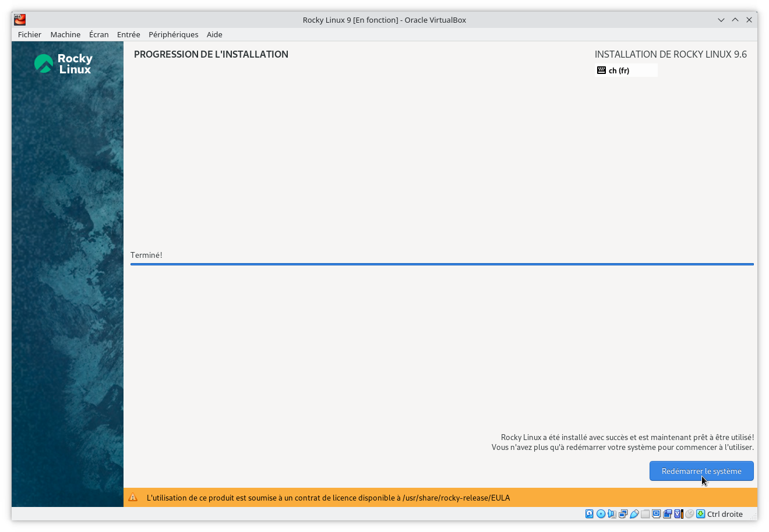Click the optical drives status icon

600,514
